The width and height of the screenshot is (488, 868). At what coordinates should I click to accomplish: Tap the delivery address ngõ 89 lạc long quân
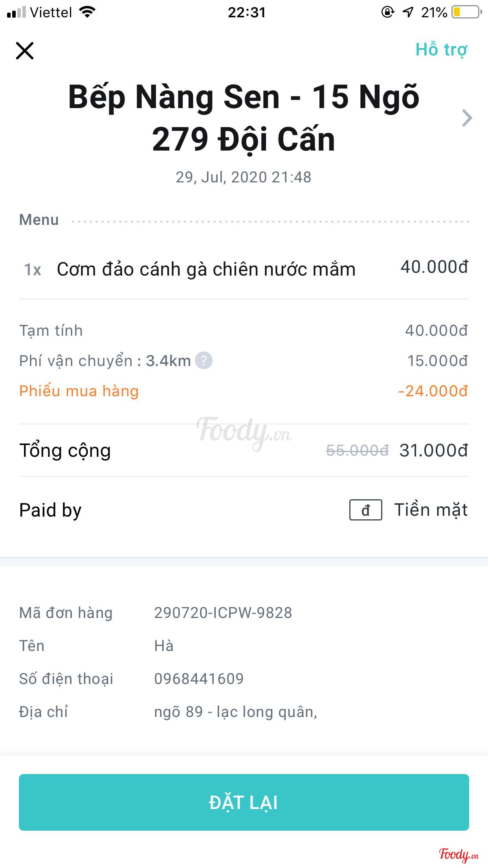pyautogui.click(x=235, y=712)
